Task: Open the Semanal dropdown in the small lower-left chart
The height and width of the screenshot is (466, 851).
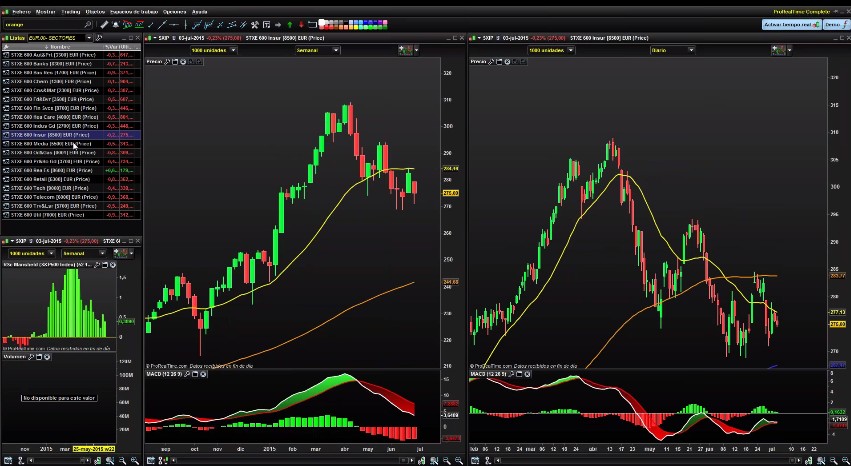Action: [x=84, y=253]
